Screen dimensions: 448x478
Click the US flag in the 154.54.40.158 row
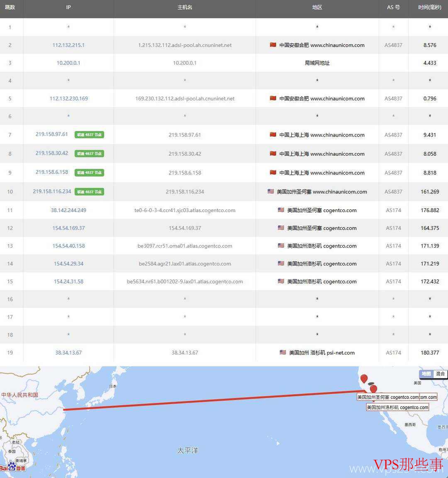point(281,245)
